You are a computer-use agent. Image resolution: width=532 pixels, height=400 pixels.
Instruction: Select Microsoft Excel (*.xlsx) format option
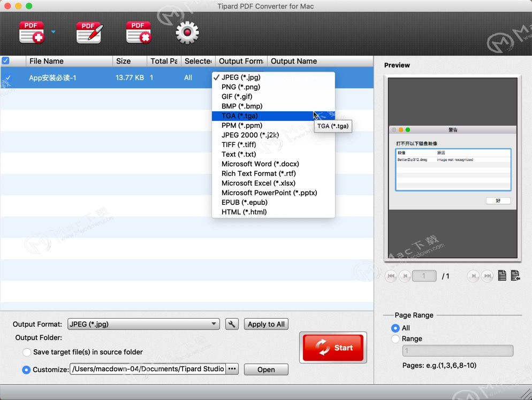tap(273, 183)
